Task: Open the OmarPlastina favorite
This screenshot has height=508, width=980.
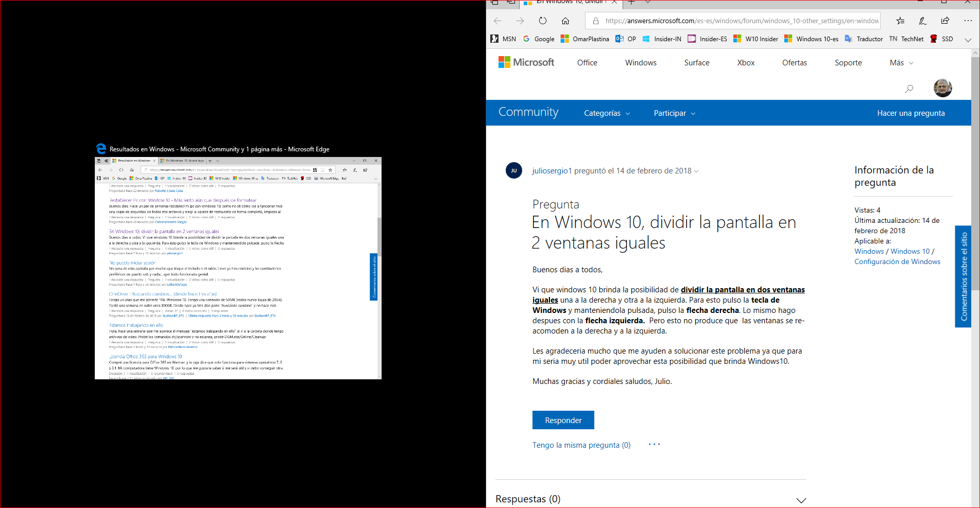Action: coord(585,39)
